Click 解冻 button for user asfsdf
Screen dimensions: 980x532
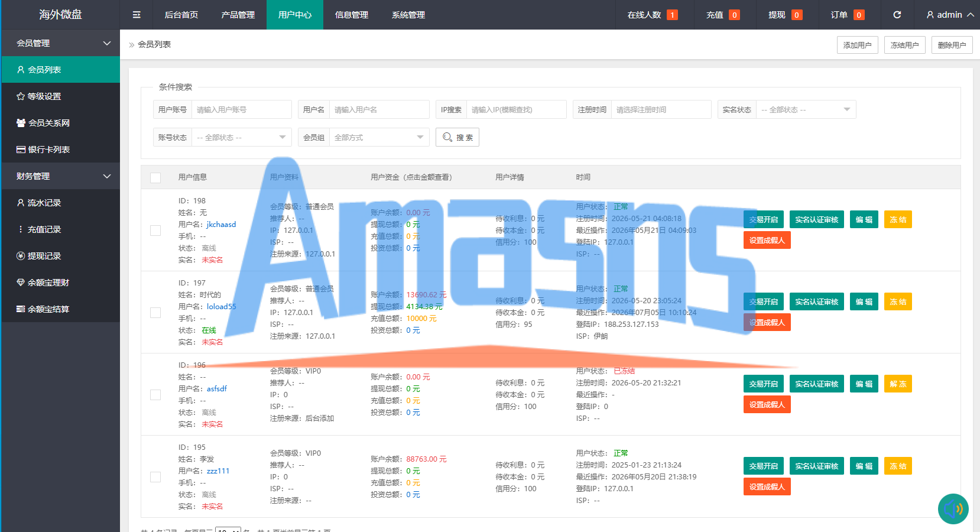click(898, 384)
